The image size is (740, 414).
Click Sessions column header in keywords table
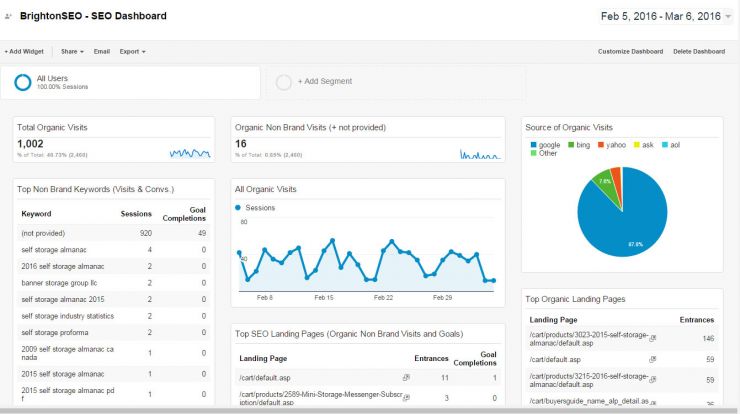(136, 214)
